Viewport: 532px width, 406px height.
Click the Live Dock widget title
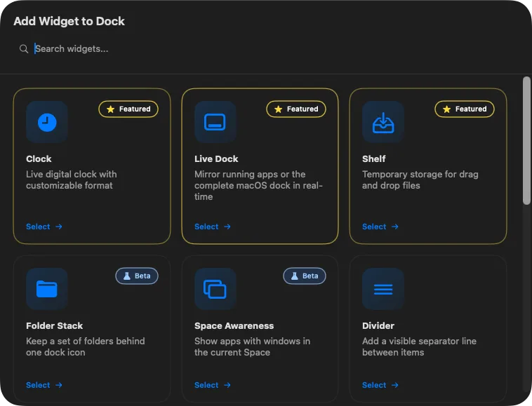point(216,158)
